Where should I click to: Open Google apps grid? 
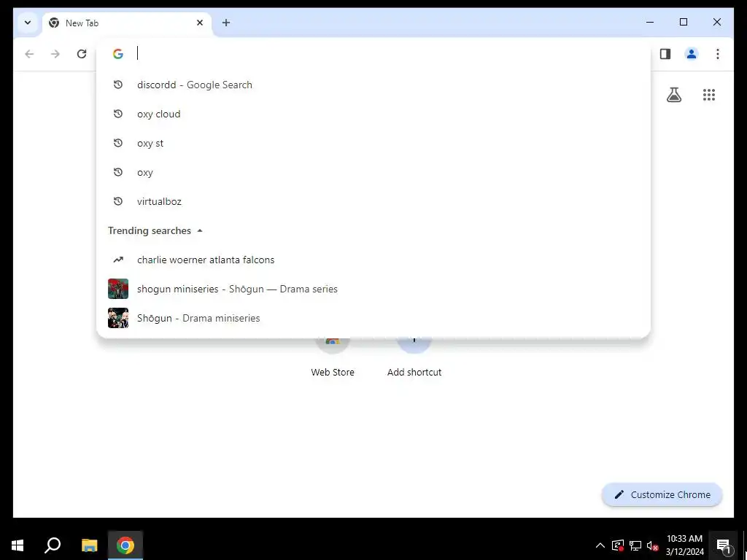[x=709, y=95]
